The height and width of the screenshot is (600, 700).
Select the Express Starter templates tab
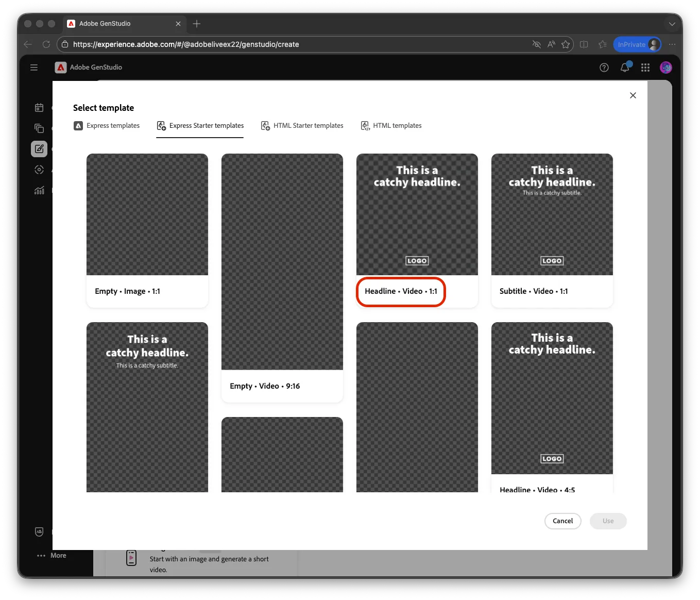coord(200,126)
